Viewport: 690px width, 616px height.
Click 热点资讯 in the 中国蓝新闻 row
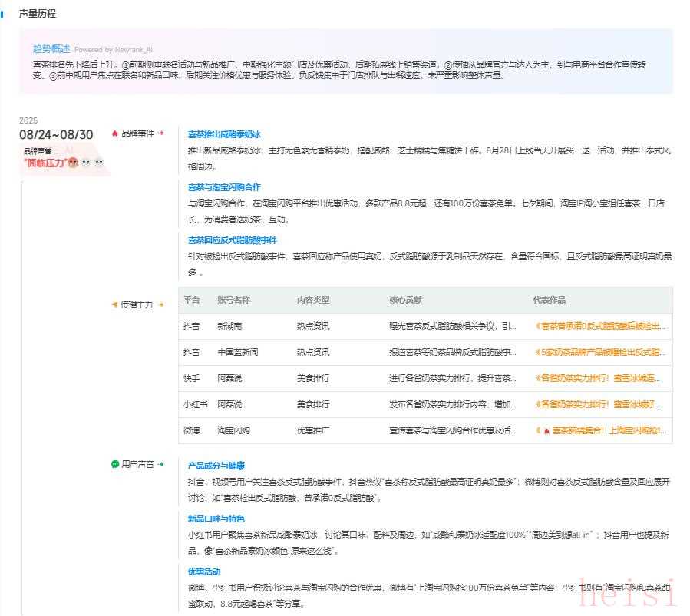(313, 352)
